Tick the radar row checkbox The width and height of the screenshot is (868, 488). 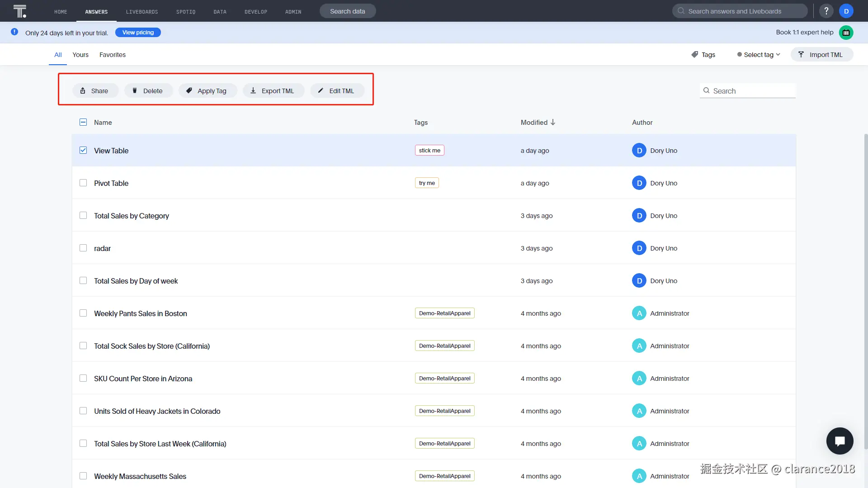pos(83,248)
